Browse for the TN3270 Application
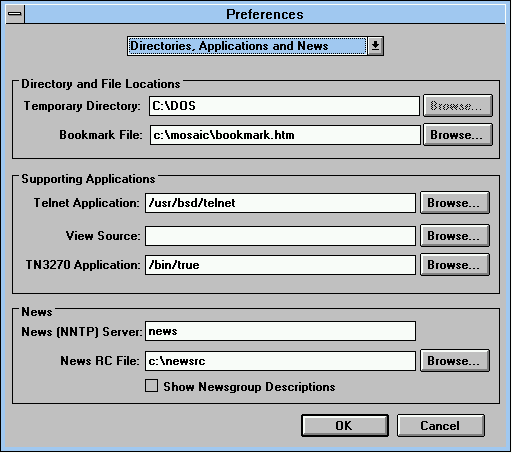The width and height of the screenshot is (512, 453). (x=455, y=265)
